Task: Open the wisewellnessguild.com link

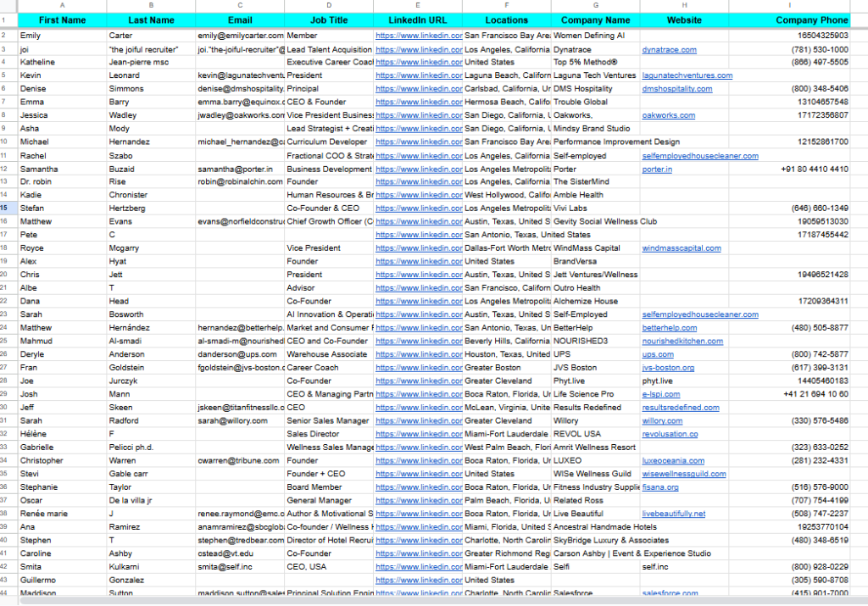Action: coord(684,474)
